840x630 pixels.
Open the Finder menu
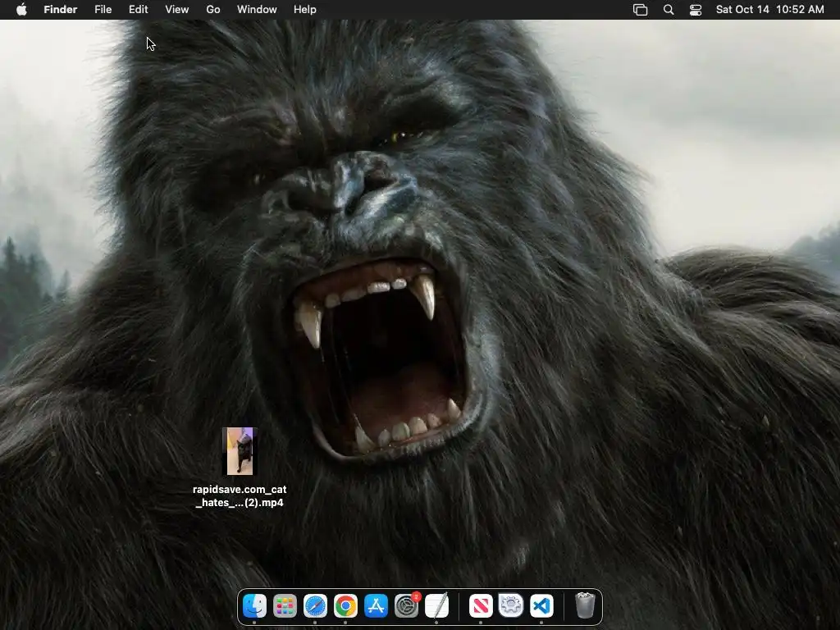click(61, 10)
